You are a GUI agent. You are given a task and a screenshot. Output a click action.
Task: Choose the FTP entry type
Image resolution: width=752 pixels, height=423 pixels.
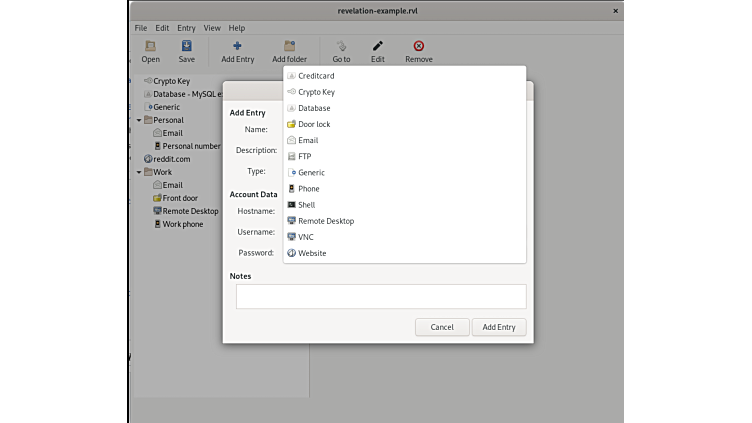pyautogui.click(x=305, y=156)
